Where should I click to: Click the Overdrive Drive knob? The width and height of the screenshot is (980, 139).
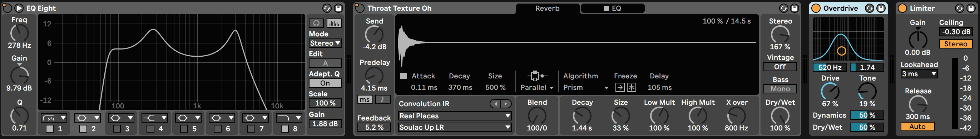(x=830, y=92)
